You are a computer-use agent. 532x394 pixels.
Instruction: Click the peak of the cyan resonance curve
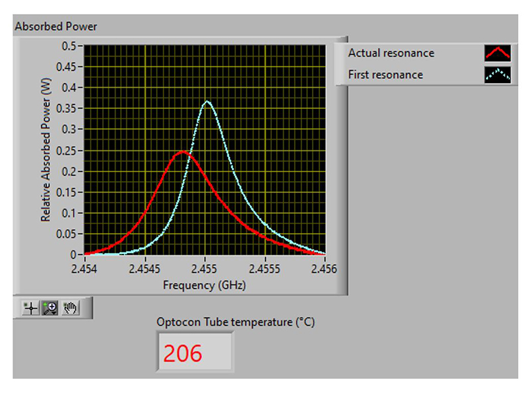pyautogui.click(x=207, y=102)
